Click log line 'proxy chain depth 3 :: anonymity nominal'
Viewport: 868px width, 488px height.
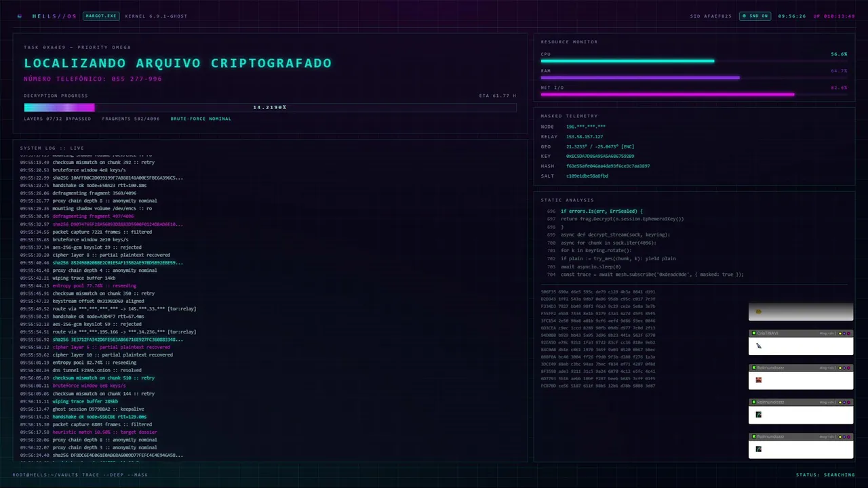point(104,447)
